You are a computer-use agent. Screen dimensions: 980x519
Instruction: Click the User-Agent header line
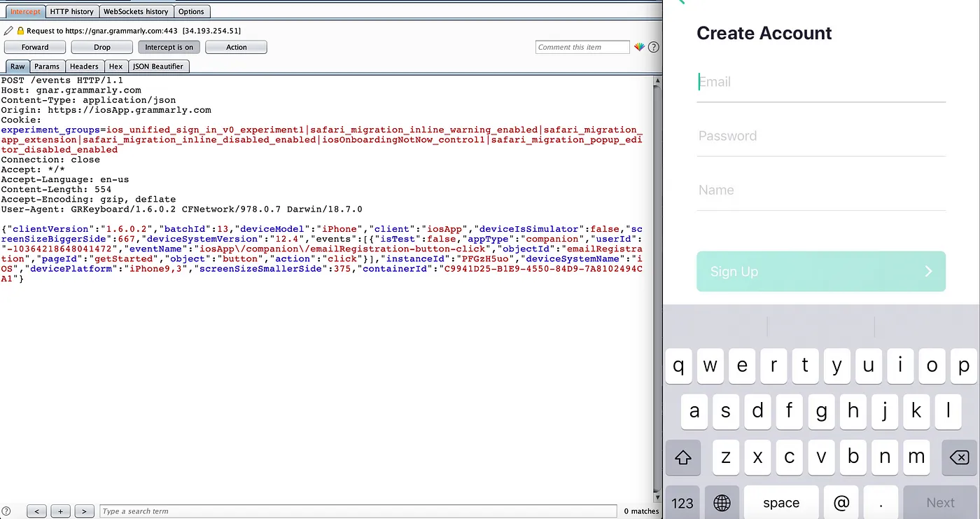[x=181, y=209]
